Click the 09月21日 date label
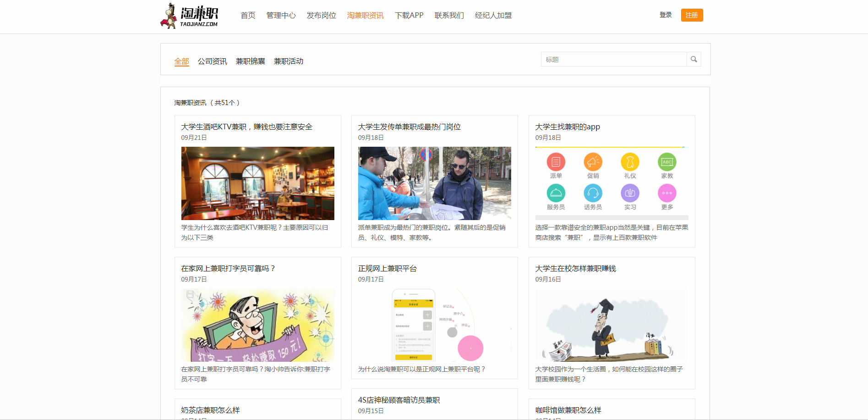This screenshot has height=420, width=868. 194,138
